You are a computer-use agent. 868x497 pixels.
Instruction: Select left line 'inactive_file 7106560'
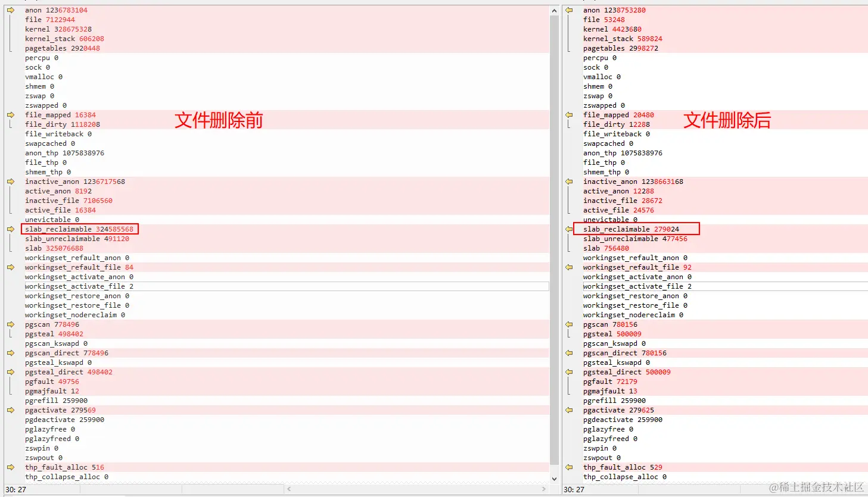click(69, 201)
